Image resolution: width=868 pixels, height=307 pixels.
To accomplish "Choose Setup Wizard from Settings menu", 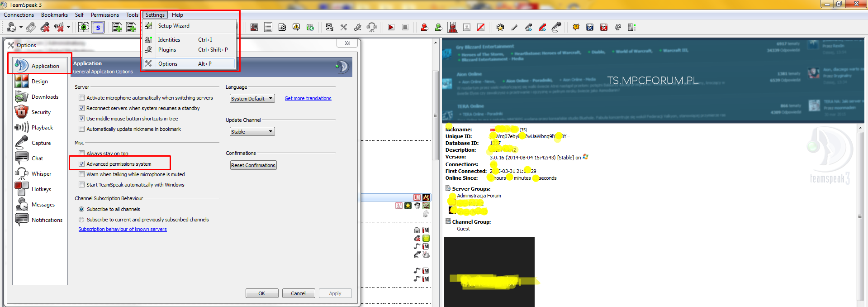I will click(x=190, y=26).
